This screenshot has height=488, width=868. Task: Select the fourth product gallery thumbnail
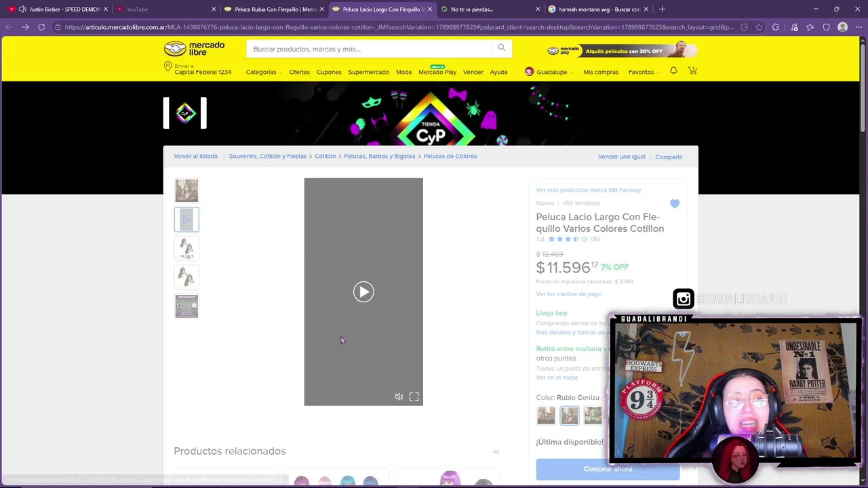[x=186, y=277]
